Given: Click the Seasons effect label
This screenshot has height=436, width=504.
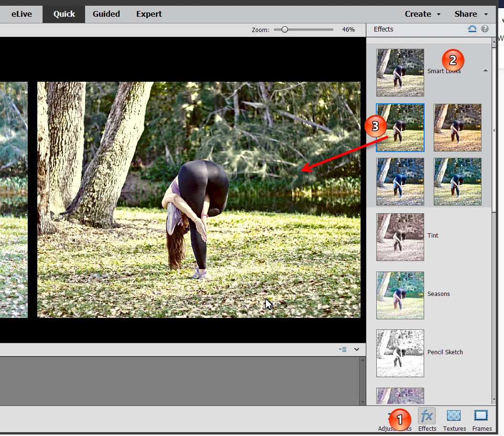Looking at the screenshot, I should [x=438, y=294].
